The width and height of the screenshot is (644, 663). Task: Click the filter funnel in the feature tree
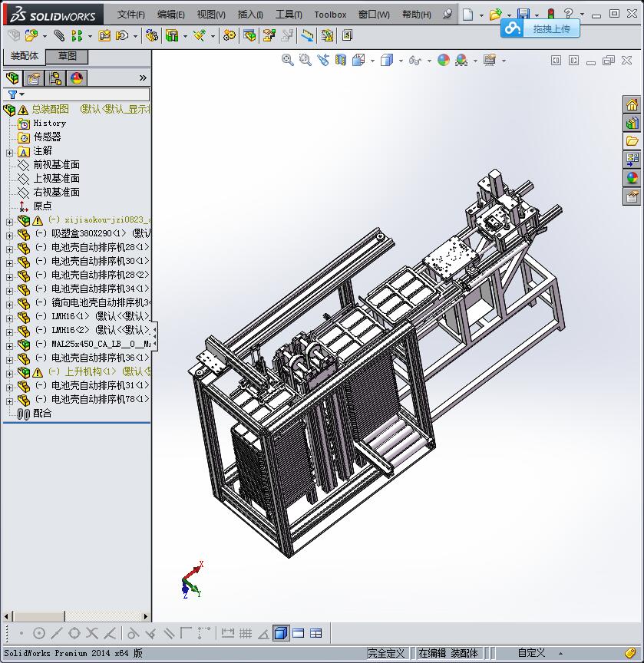13,94
